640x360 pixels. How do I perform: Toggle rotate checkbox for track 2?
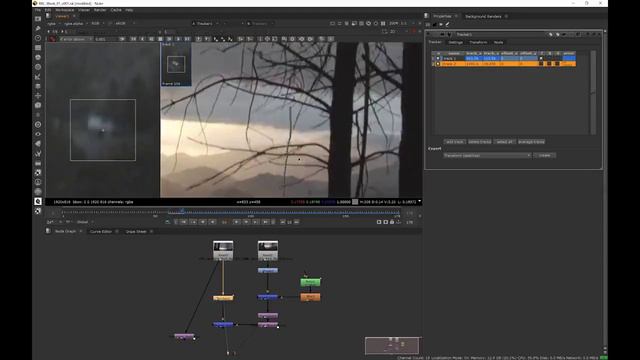point(549,64)
